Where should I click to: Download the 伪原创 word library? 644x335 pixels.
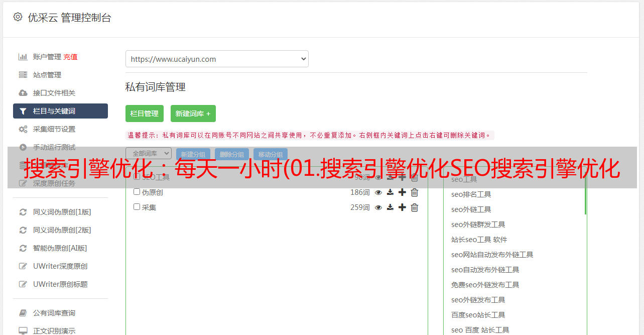tap(390, 192)
